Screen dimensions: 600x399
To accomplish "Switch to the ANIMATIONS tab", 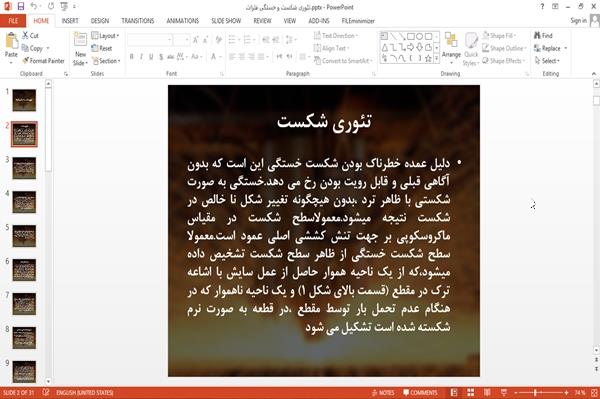I will (x=183, y=21).
